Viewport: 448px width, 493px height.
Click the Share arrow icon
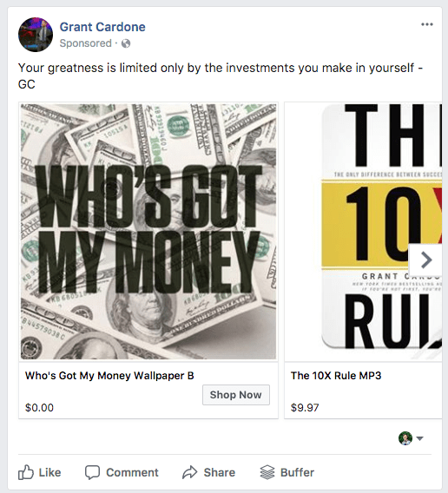point(190,472)
